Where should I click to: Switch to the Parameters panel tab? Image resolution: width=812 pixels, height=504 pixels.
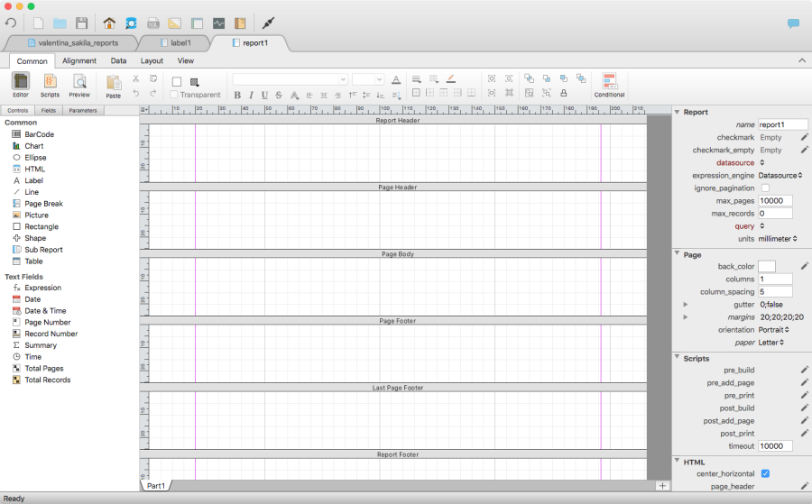pos(83,110)
